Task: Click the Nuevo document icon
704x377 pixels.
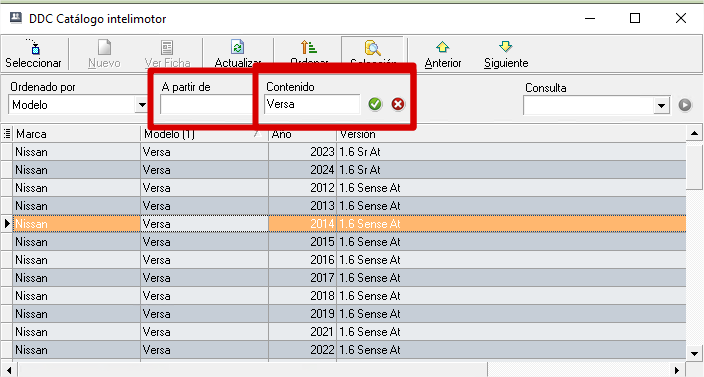Action: tap(104, 47)
